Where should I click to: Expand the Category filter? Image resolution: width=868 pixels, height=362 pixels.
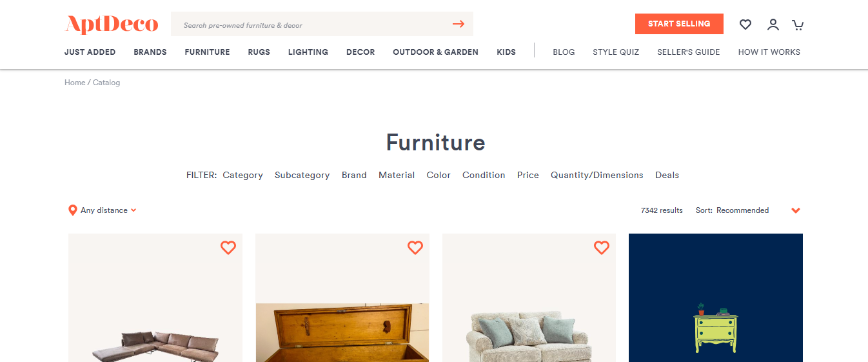[x=242, y=175]
